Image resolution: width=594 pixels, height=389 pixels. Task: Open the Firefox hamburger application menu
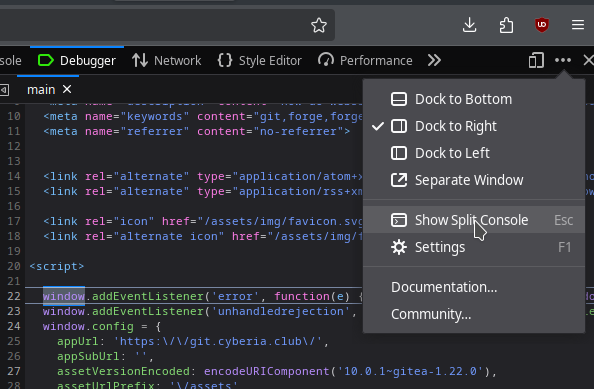(578, 25)
